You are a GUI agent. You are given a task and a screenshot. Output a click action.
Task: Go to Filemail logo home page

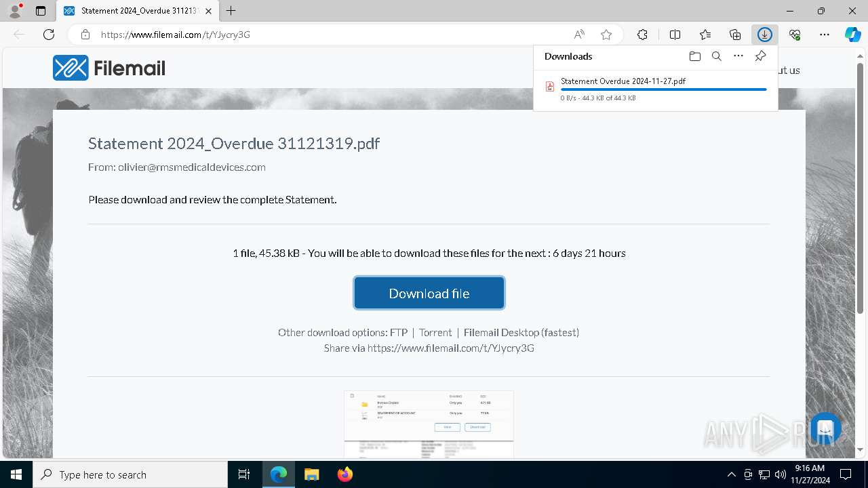pyautogui.click(x=109, y=68)
